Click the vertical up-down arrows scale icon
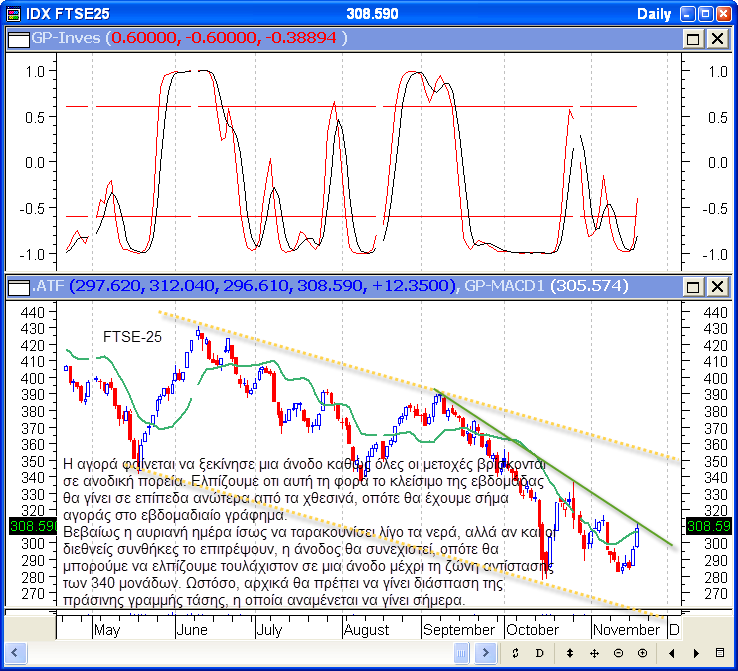Screen dimensions: 738x671 point(570,653)
